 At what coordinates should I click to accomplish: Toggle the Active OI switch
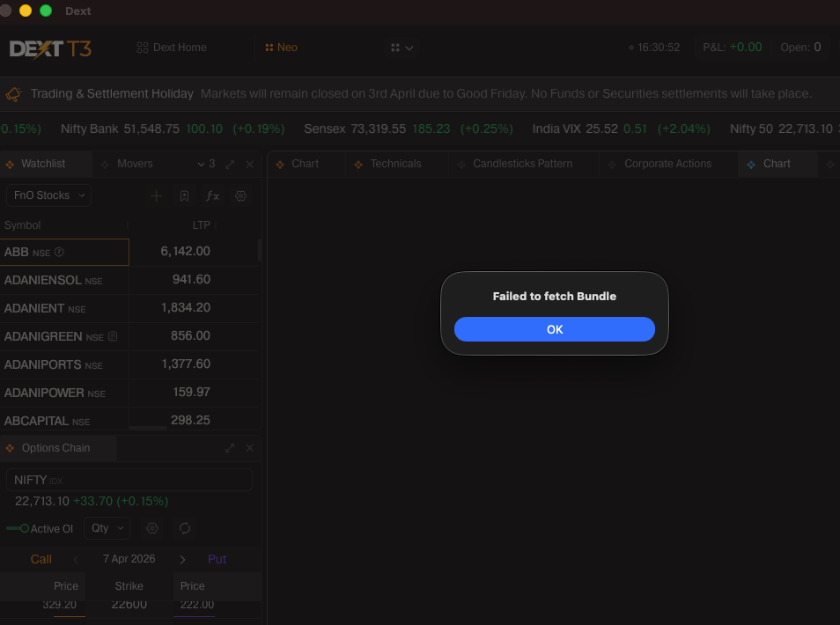[x=18, y=528]
